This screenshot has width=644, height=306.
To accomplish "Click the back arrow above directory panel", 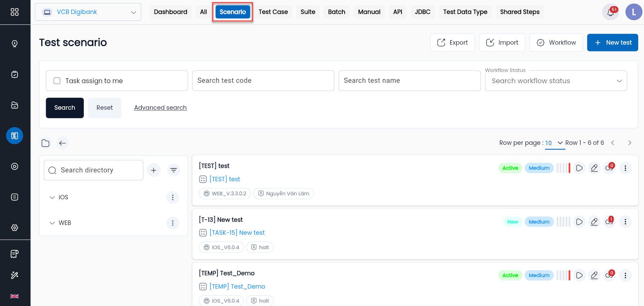I will [62, 143].
